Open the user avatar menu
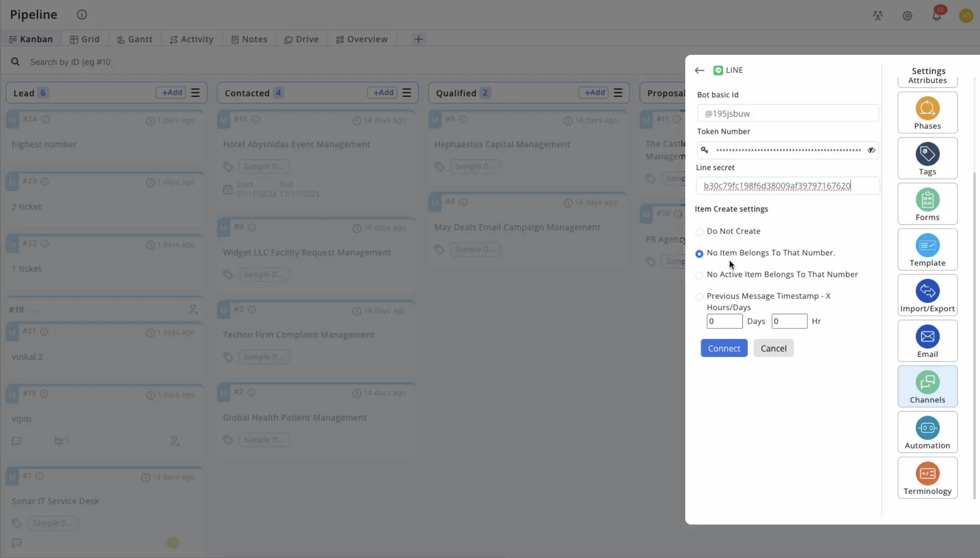Image resolution: width=980 pixels, height=558 pixels. (966, 16)
